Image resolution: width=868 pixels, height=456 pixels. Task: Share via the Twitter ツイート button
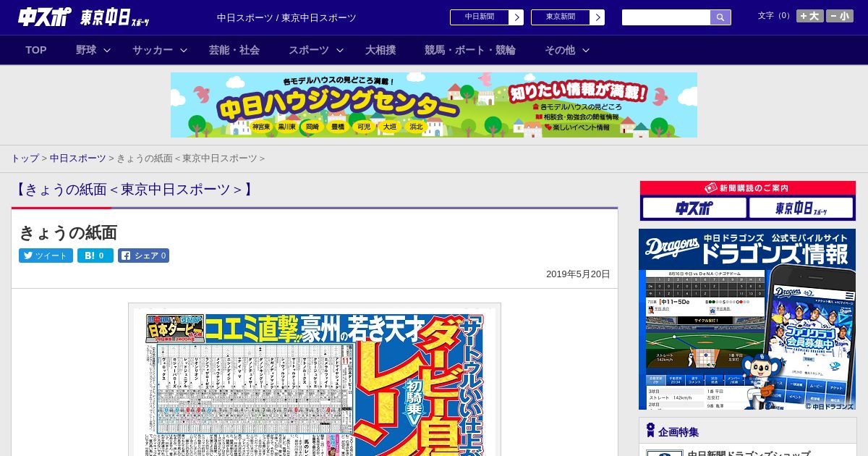pyautogui.click(x=46, y=256)
